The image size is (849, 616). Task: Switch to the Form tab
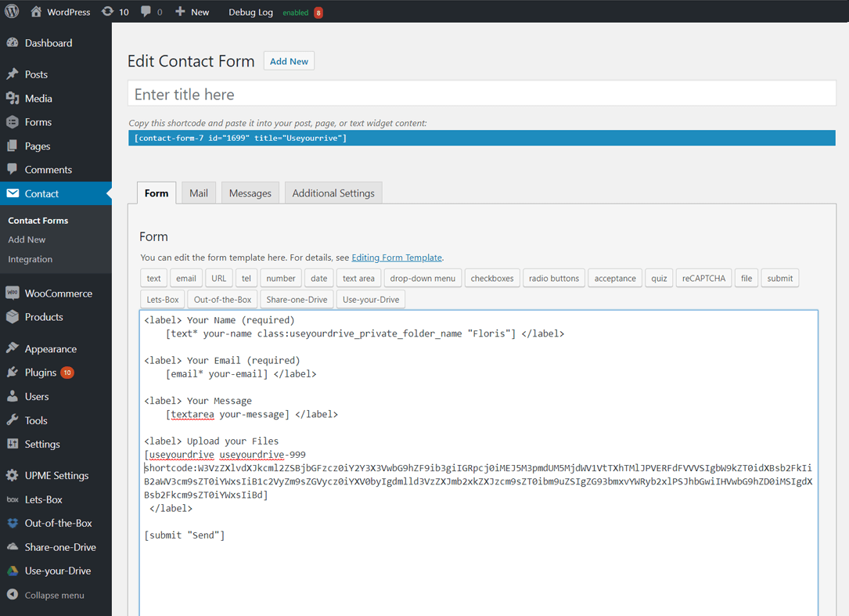(156, 193)
